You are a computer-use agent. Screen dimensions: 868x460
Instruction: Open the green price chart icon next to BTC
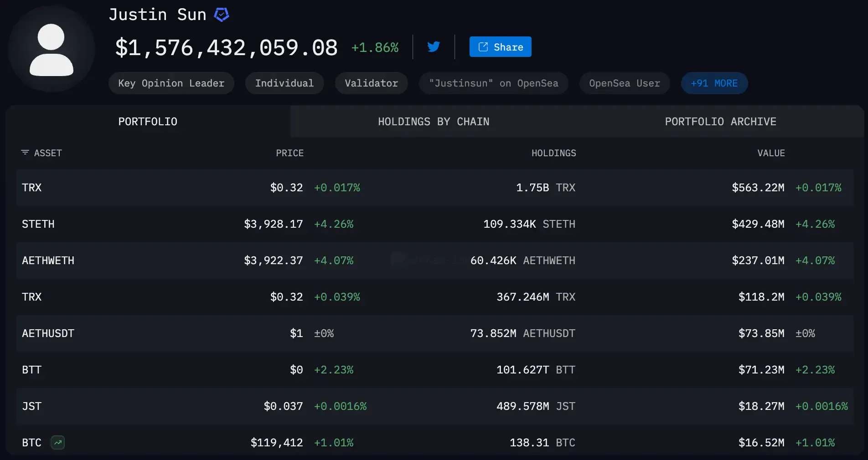tap(57, 442)
